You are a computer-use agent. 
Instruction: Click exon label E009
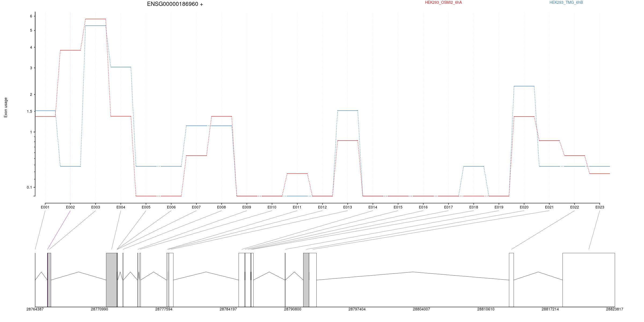247,207
